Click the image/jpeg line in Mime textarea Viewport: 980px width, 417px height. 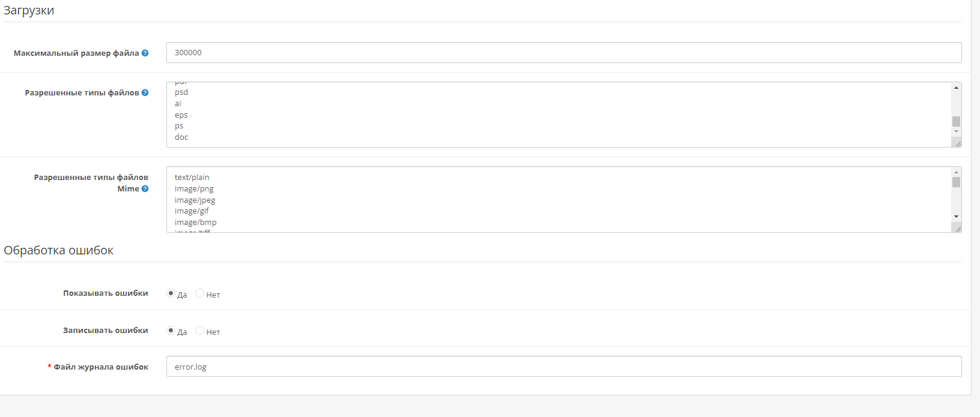(195, 200)
